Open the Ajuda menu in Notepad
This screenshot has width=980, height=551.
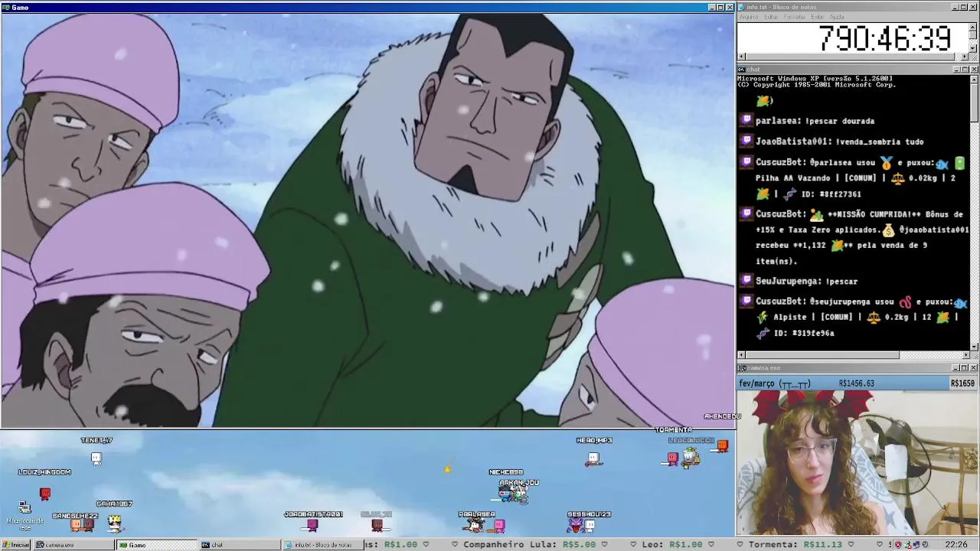(838, 17)
